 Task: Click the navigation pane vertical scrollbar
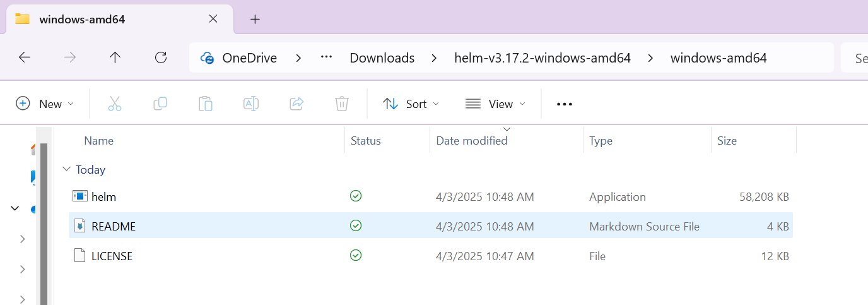coord(44,224)
